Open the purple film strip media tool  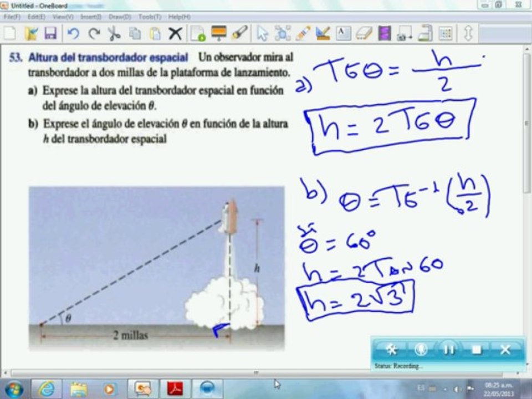click(x=385, y=34)
